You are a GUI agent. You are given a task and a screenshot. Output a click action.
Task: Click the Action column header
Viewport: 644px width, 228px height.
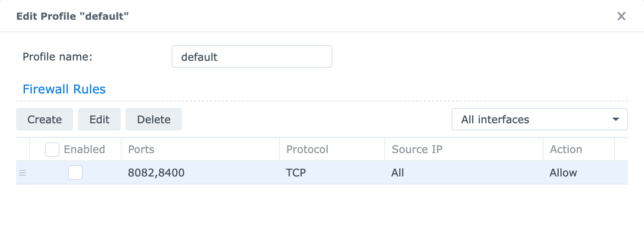coord(566,149)
